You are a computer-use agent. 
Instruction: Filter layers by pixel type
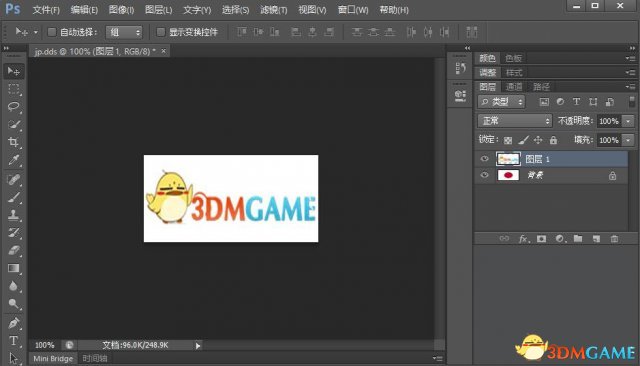point(544,102)
